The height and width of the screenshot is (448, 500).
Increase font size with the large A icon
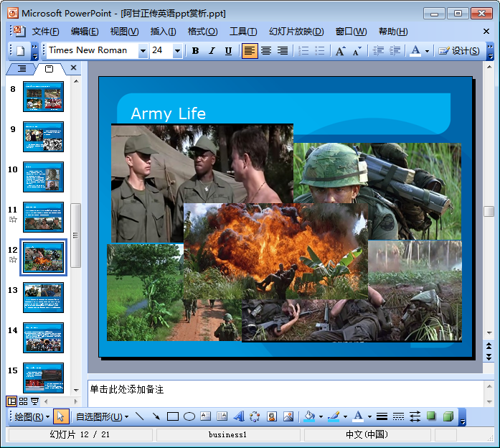point(340,51)
